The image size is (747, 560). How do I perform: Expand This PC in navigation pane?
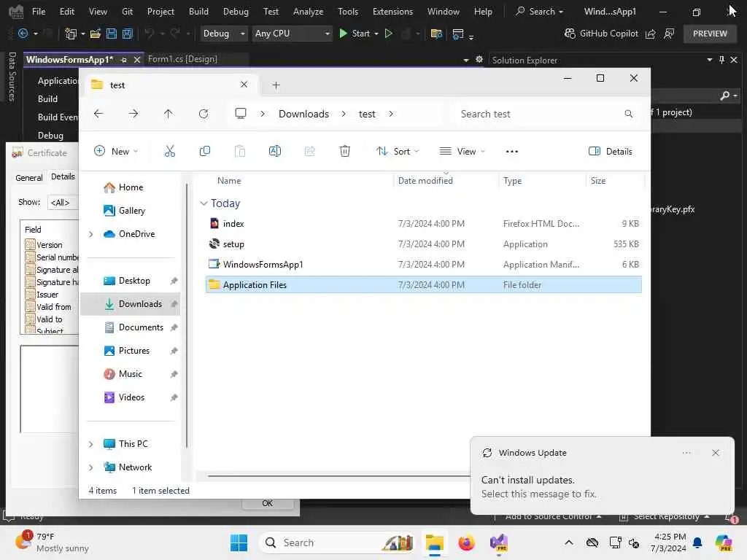click(90, 444)
